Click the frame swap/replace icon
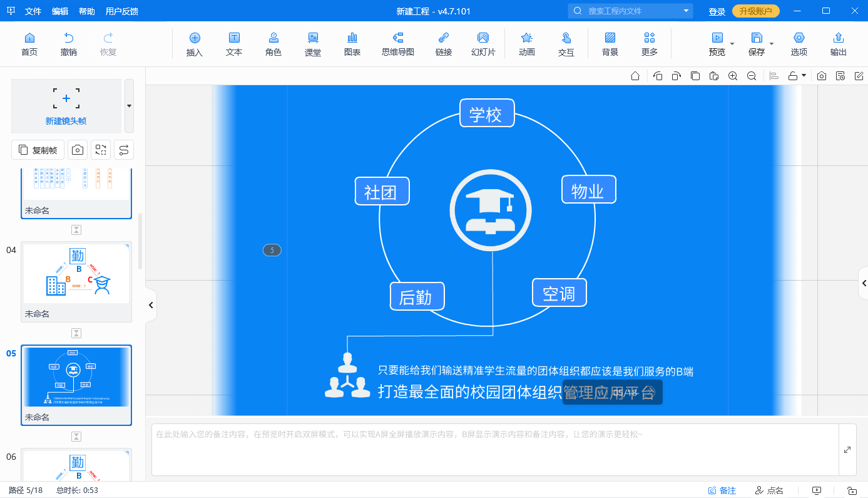The image size is (868, 498). coord(101,150)
